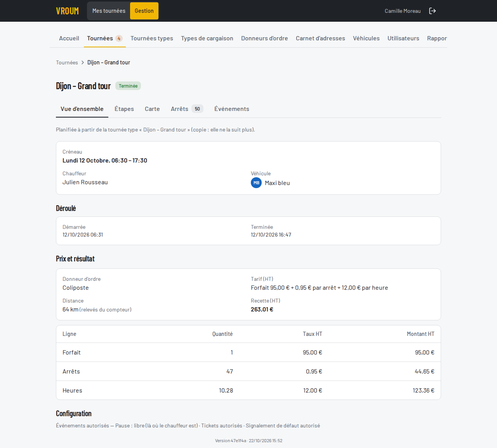Click the Arrêts quantity 47 cell
497x448 pixels.
point(230,372)
